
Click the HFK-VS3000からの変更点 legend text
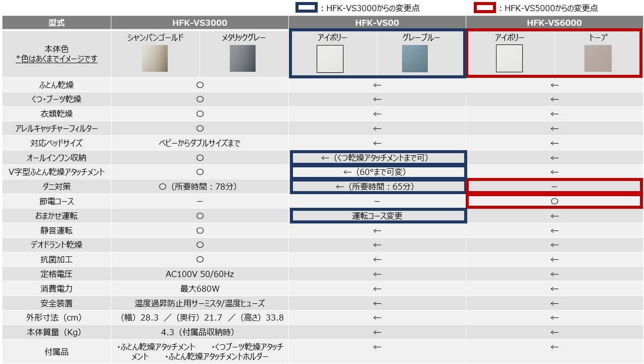click(373, 8)
